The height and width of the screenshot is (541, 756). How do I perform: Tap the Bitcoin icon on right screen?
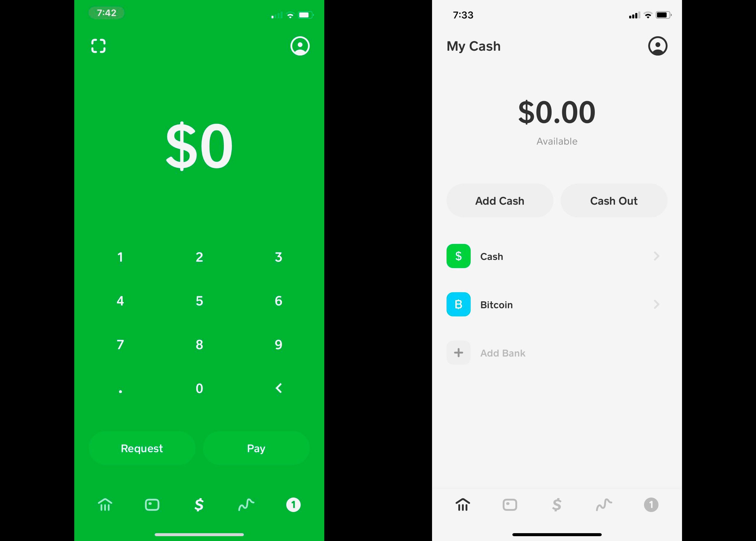tap(458, 304)
